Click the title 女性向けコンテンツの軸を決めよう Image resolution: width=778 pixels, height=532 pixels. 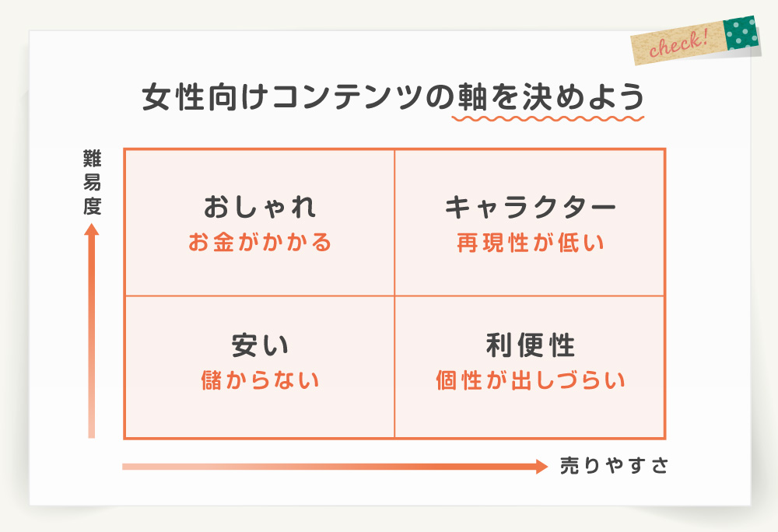click(x=393, y=96)
